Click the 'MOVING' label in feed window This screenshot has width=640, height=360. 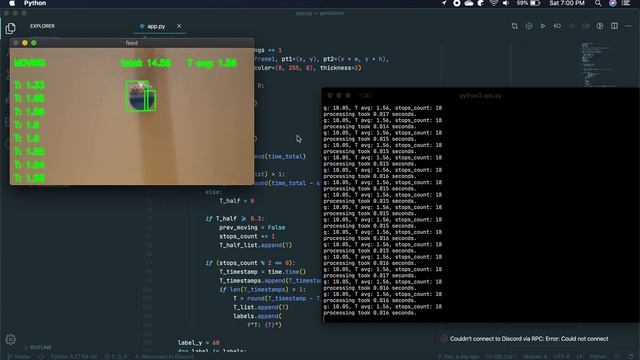[x=30, y=63]
